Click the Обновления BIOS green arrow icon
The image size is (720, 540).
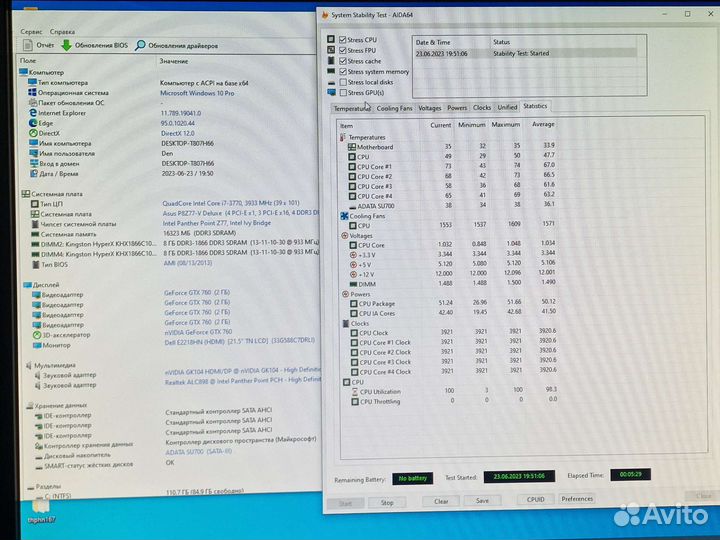point(67,45)
